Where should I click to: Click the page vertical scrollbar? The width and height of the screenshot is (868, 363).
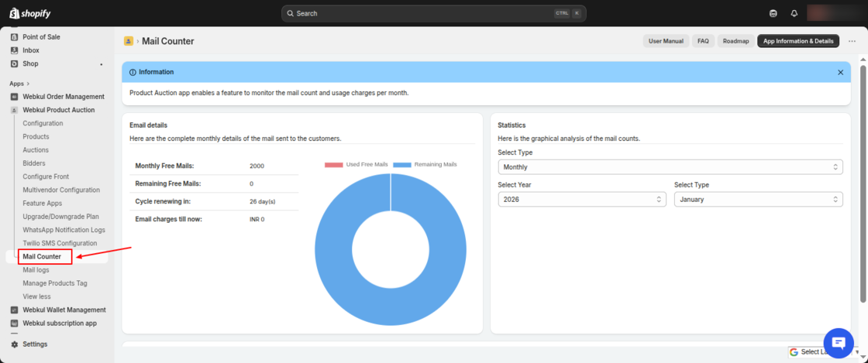click(863, 183)
